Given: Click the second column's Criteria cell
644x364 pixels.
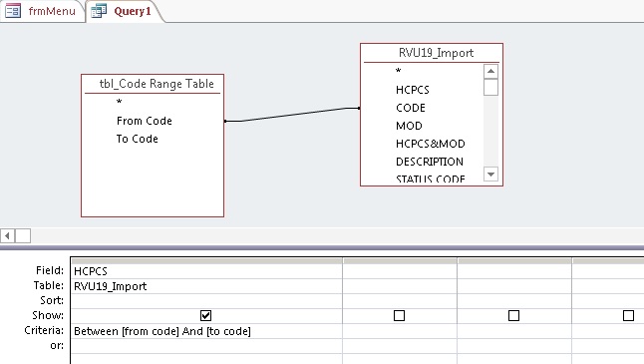Looking at the screenshot, I should point(400,331).
